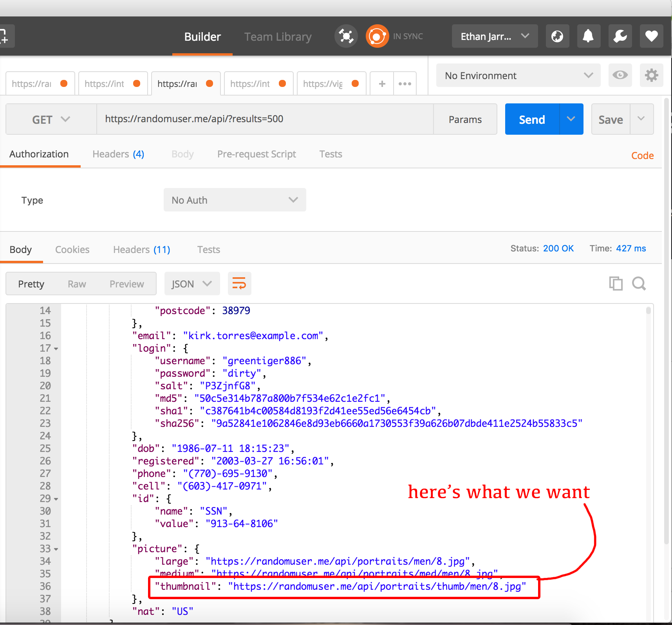
Task: Select the response Body tab
Action: click(21, 249)
